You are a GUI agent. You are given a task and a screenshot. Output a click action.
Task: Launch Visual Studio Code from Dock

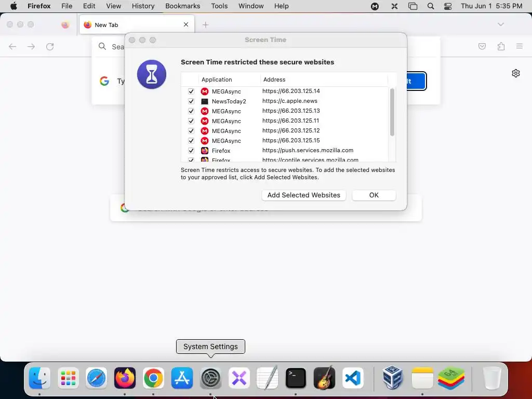point(353,378)
